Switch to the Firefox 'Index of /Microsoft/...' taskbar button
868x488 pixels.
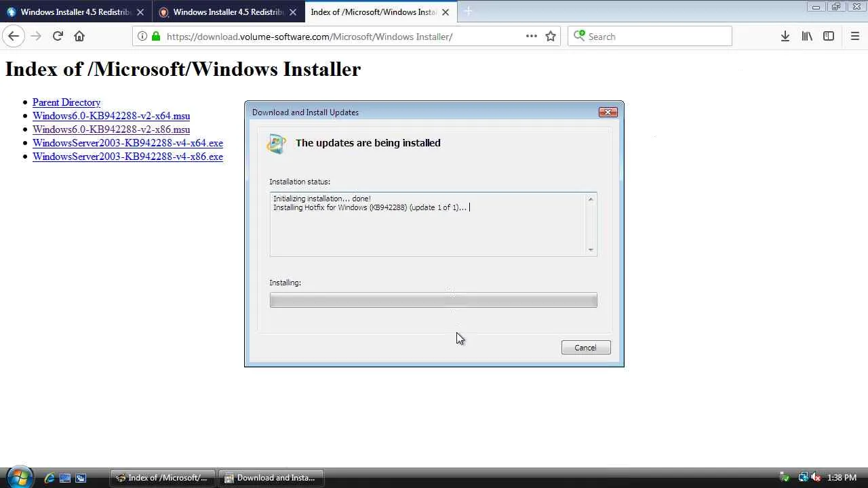coord(163,478)
